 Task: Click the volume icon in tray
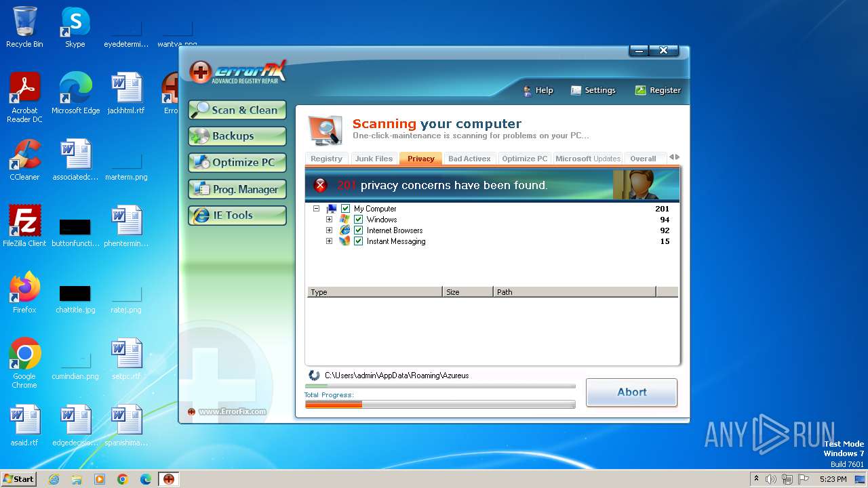tap(771, 479)
